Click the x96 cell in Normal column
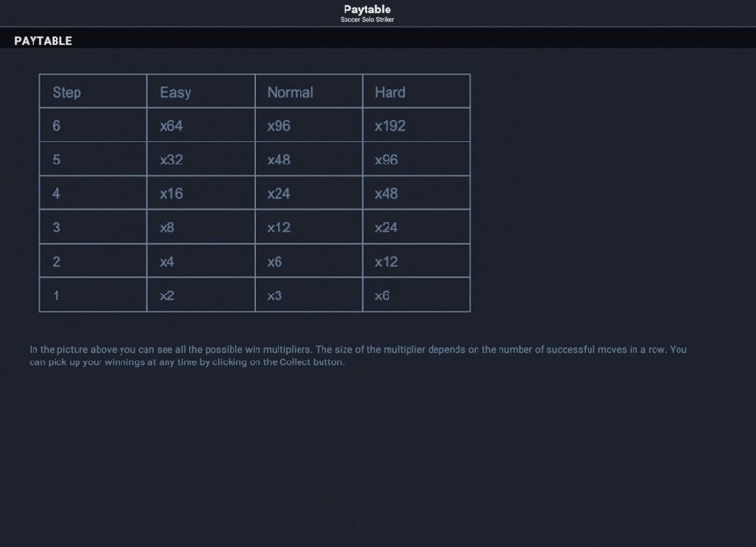The image size is (756, 547). 308,125
